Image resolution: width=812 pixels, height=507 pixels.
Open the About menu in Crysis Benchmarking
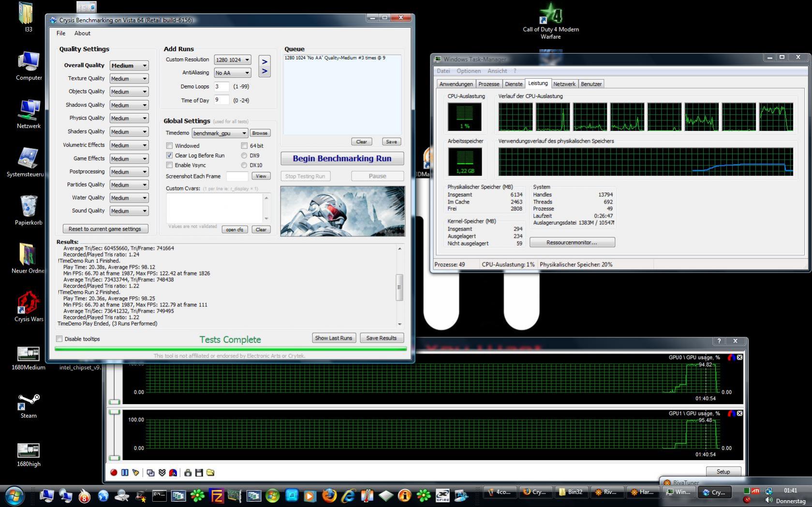82,33
